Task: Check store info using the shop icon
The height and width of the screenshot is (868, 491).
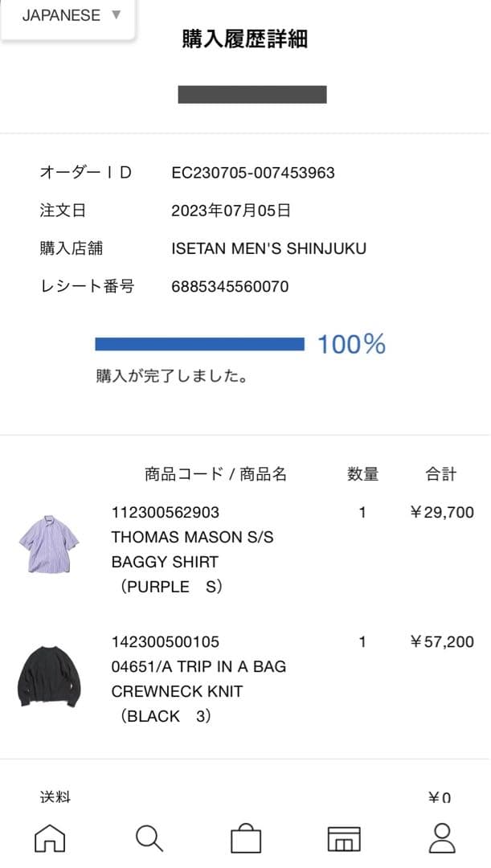Action: (x=344, y=839)
